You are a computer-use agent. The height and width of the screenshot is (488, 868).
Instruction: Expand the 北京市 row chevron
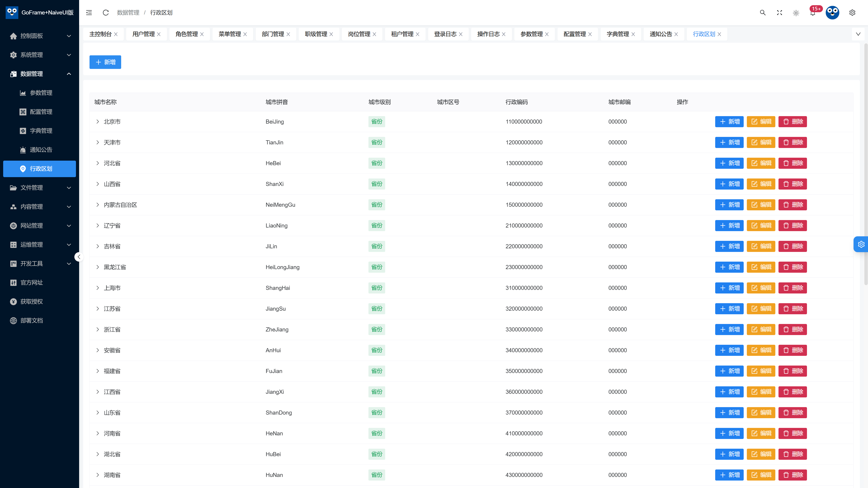pos(98,122)
